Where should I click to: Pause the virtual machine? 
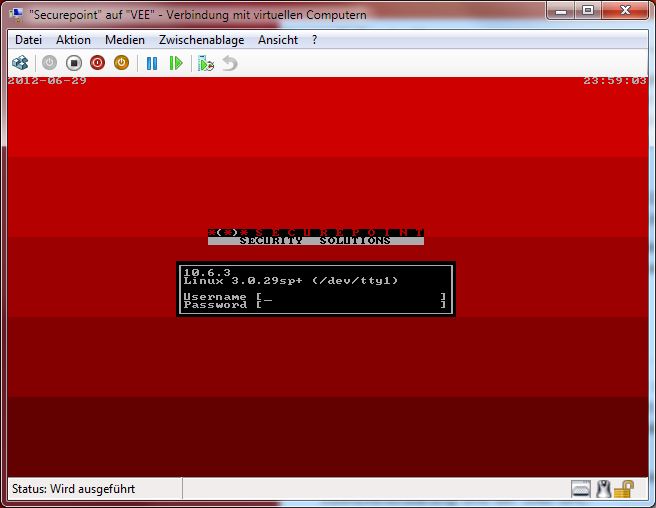(152, 63)
